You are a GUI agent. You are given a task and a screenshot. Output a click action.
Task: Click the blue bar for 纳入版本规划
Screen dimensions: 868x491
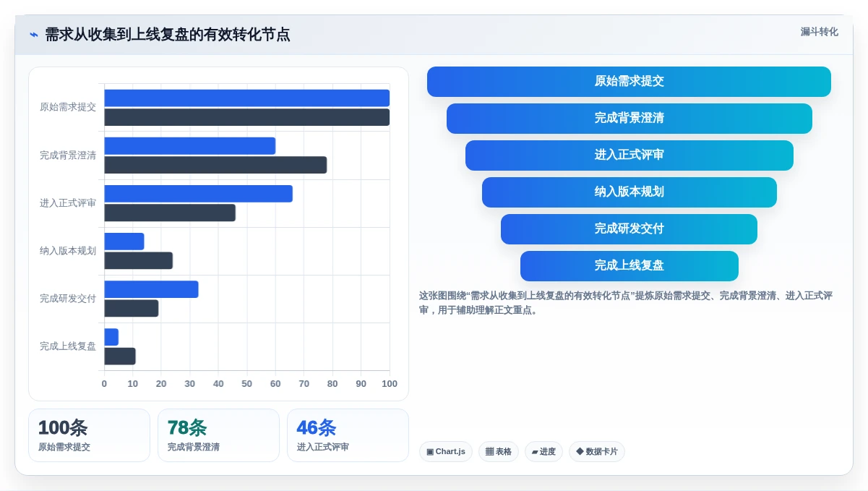[x=124, y=242]
